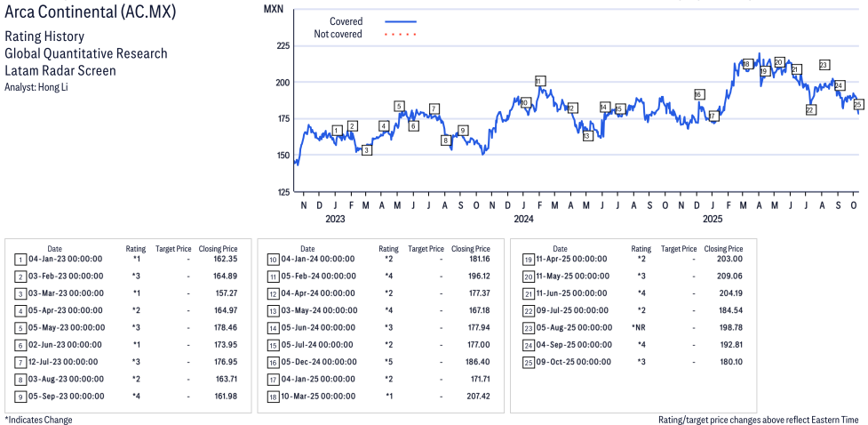
Task: Select chart marker 22 on the price line
Action: click(x=809, y=109)
